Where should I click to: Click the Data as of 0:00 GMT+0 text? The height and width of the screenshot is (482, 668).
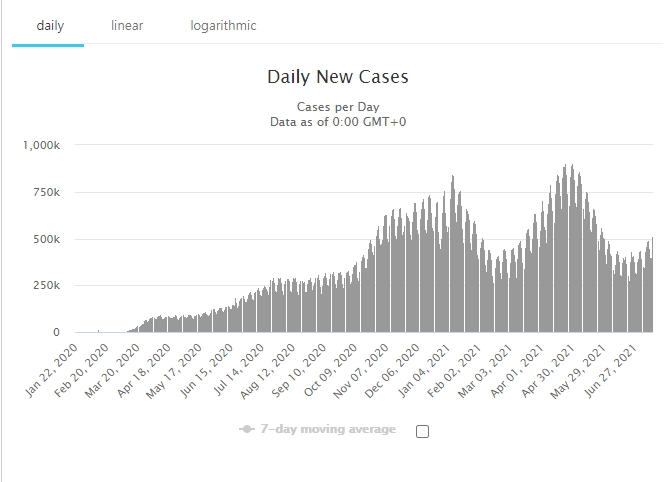coord(338,122)
